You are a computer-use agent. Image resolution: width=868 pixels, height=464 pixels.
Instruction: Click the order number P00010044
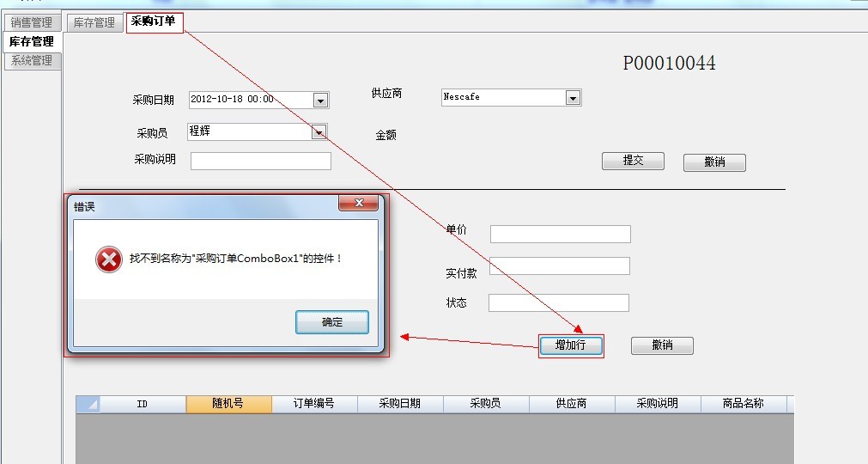[670, 63]
